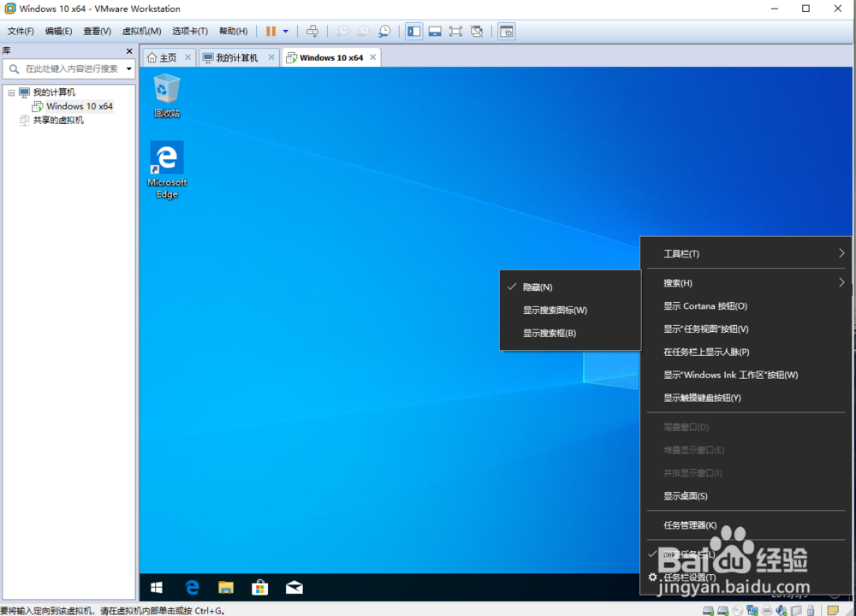The width and height of the screenshot is (856, 616).
Task: Choose 显示搜索框(B) in search submenu
Action: click(570, 333)
